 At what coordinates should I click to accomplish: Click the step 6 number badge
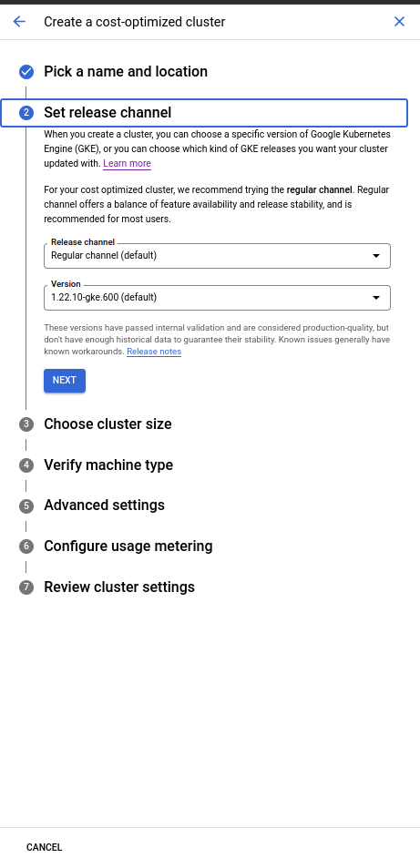coord(26,546)
